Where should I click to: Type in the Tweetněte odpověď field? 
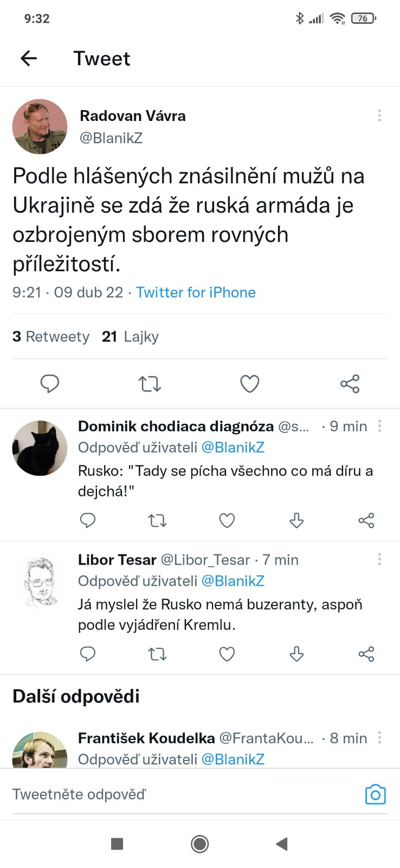179,795
